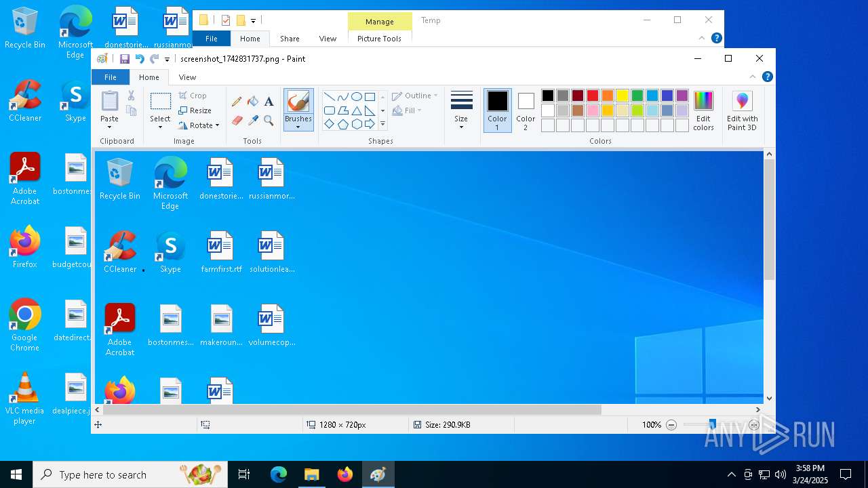This screenshot has width=868, height=488.
Task: Open the Paste dropdown arrow
Action: coord(109,127)
